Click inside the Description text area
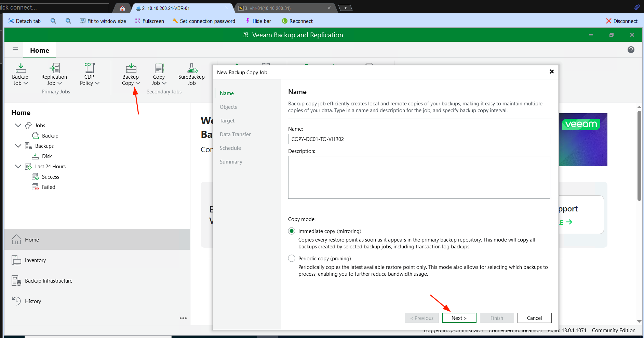Image resolution: width=644 pixels, height=338 pixels. (x=419, y=177)
